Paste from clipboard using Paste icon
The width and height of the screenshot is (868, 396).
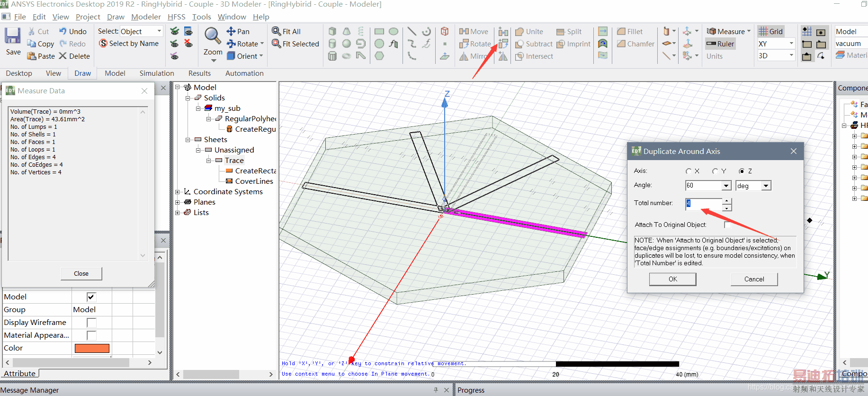32,56
